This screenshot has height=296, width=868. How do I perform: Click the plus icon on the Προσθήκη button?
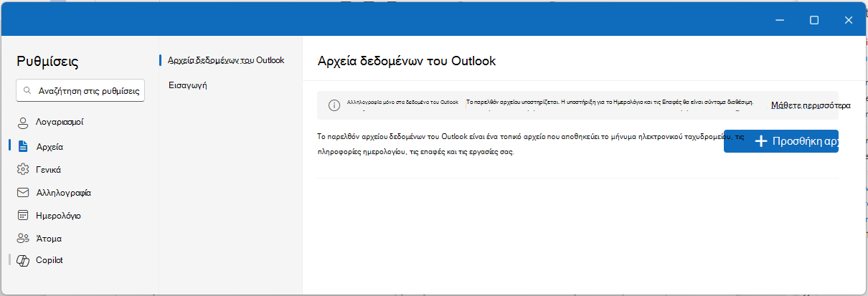(x=762, y=141)
